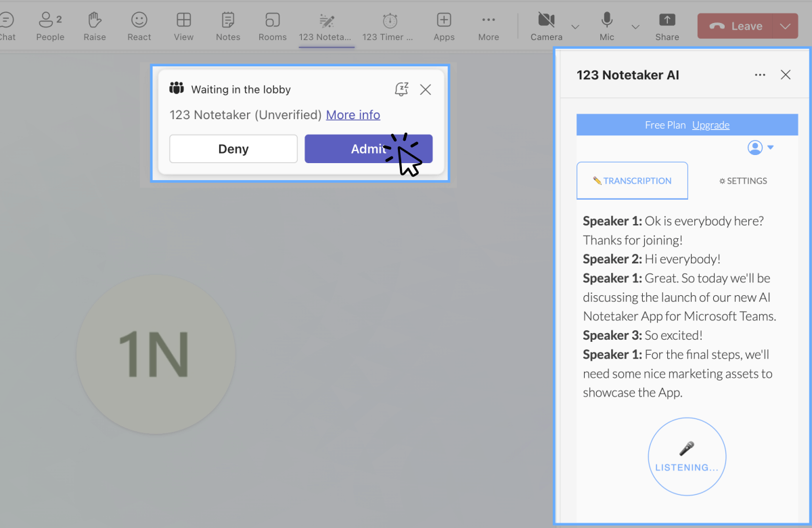Switch to the Settings tab

(x=743, y=181)
